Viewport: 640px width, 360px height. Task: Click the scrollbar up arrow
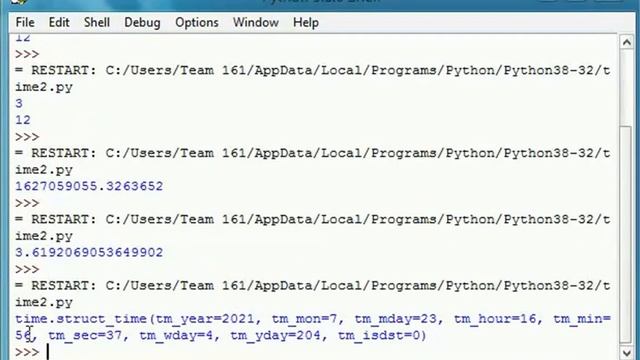coord(627,42)
